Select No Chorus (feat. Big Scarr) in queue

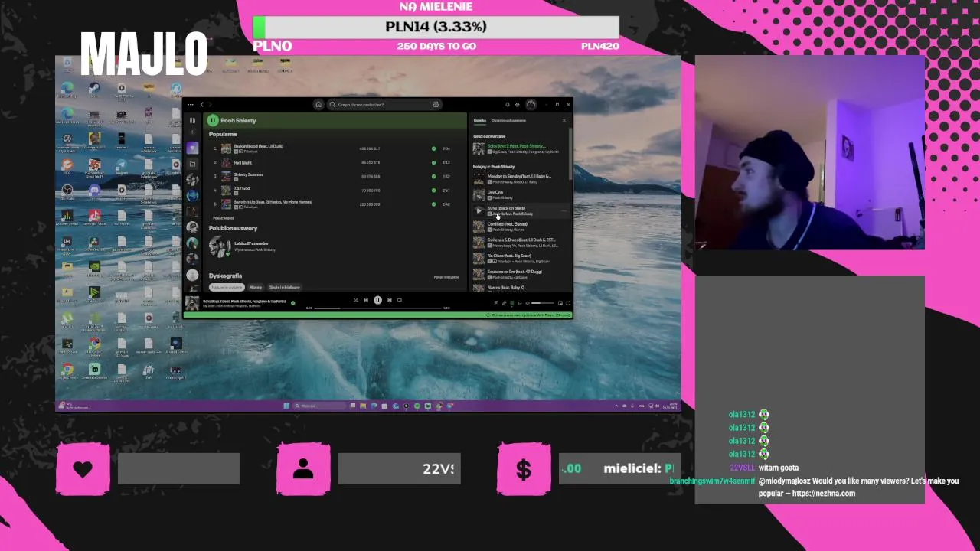521,259
